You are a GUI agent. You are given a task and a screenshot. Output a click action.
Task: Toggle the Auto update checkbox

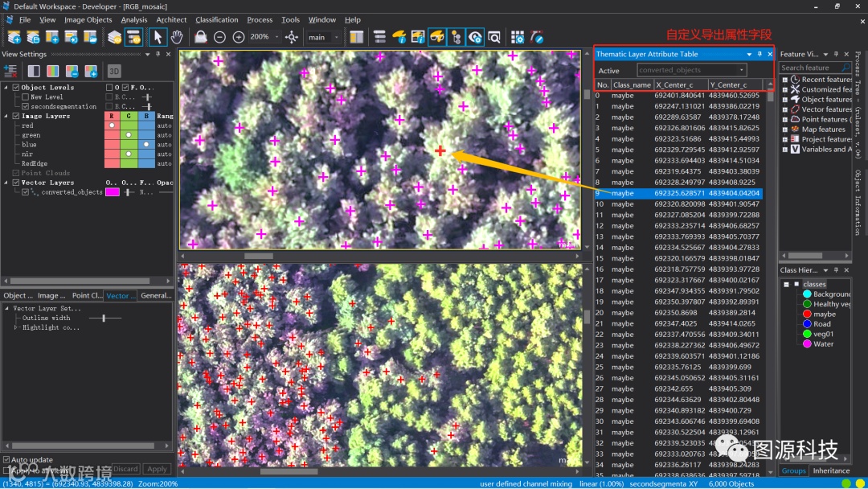pyautogui.click(x=7, y=460)
